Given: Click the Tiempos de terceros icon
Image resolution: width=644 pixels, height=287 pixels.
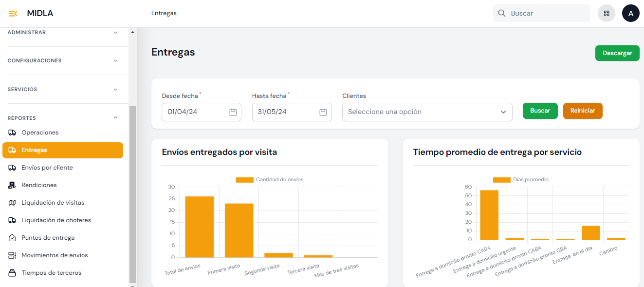Looking at the screenshot, I should point(12,273).
